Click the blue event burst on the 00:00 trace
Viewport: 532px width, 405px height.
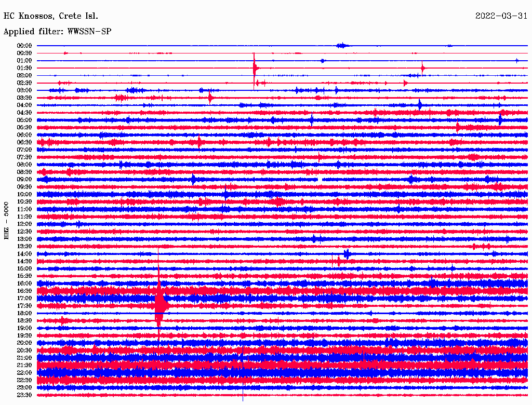[341, 46]
